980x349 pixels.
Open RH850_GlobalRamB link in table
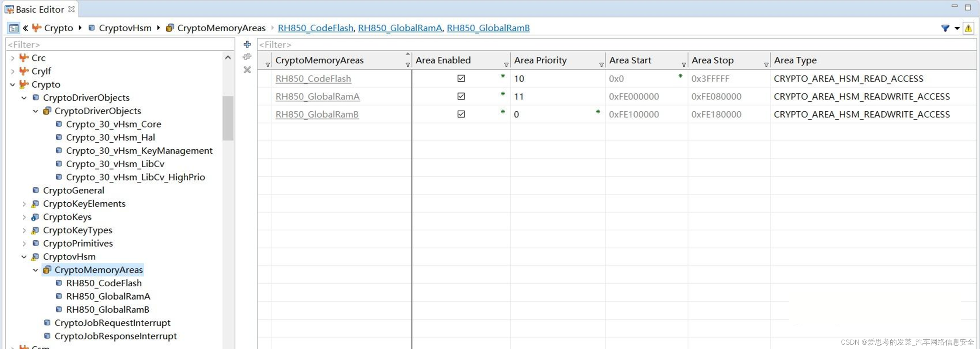click(x=317, y=115)
